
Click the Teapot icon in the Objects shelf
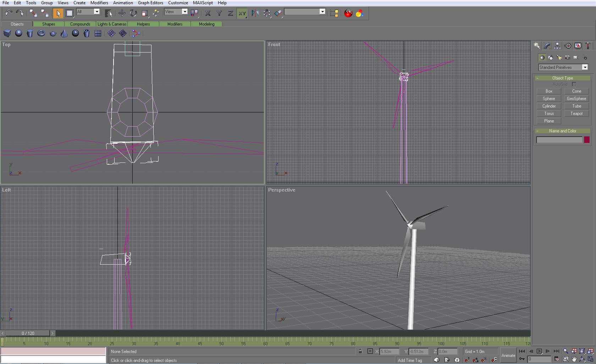pos(53,33)
